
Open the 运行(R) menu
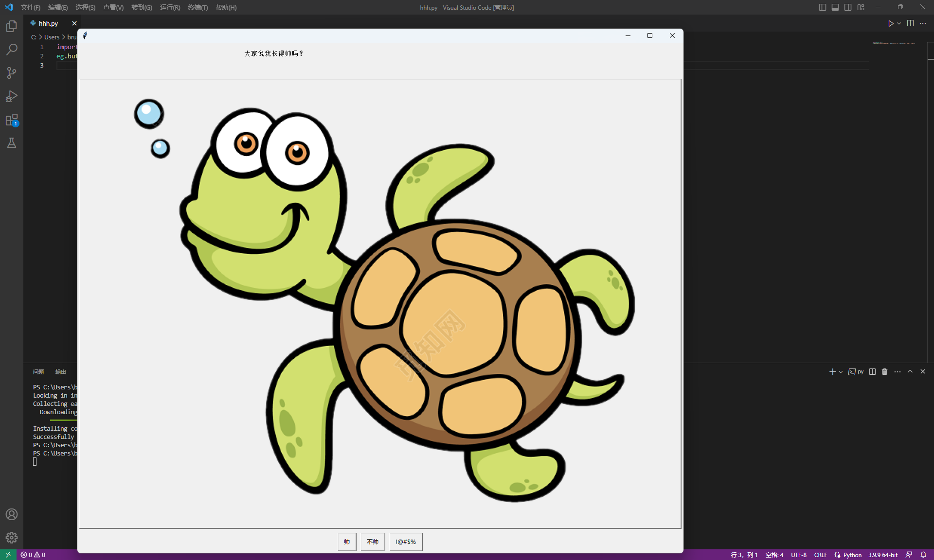pos(170,7)
